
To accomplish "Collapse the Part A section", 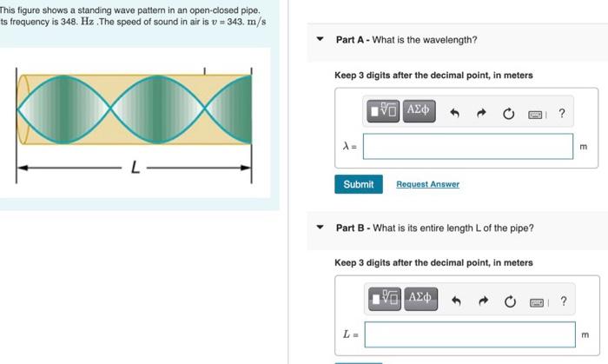I will point(320,39).
